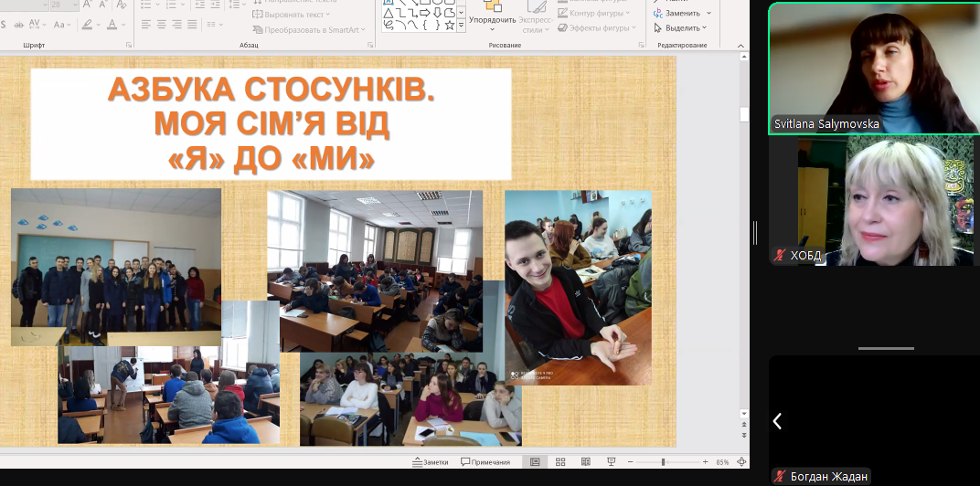
Task: Select the ХОБД participant video tile
Action: (x=874, y=201)
